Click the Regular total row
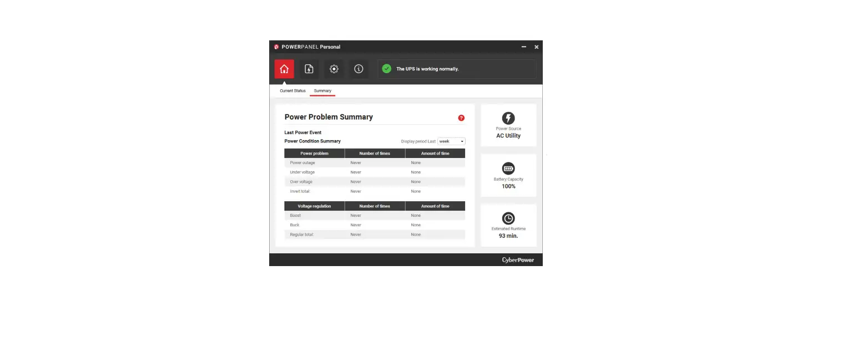The height and width of the screenshot is (362, 868). tap(375, 234)
